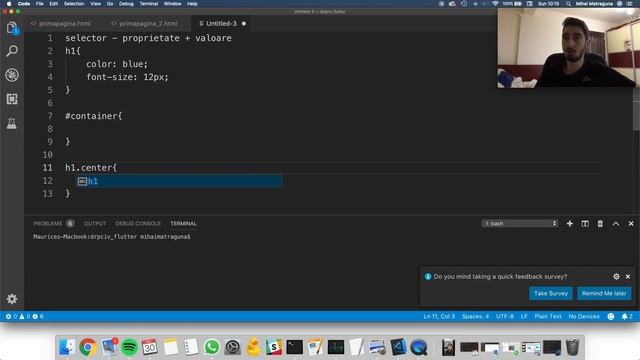Open the Search view in activity bar
This screenshot has width=640, height=360.
tap(12, 51)
